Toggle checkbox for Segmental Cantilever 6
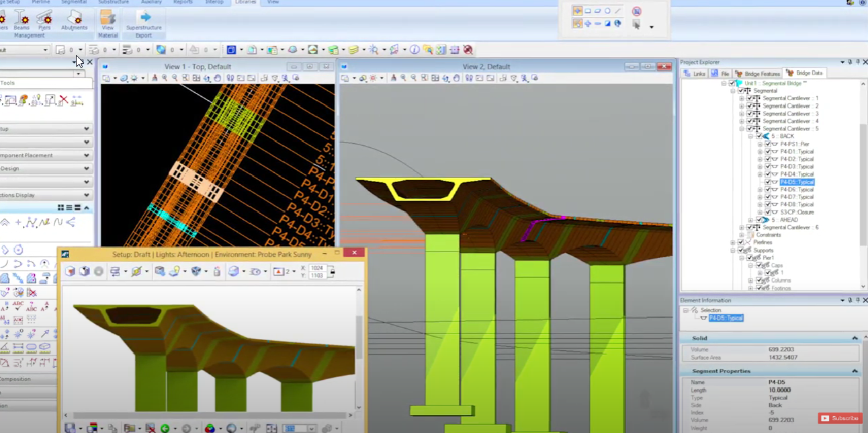The image size is (868, 433). (x=750, y=227)
